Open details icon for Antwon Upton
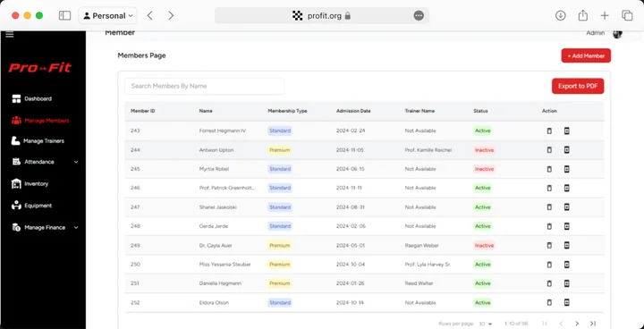Viewport: 644px width, 329px height. (x=567, y=150)
